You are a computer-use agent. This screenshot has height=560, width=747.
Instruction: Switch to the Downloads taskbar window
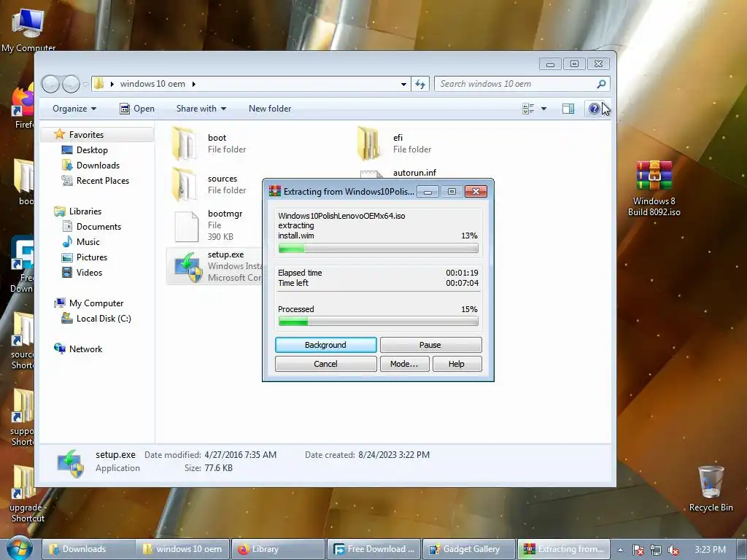tap(88, 549)
